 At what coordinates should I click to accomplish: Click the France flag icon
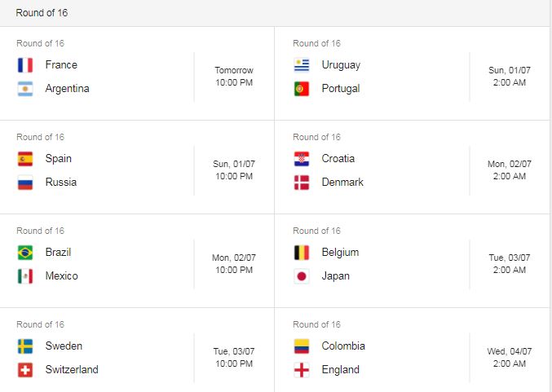coord(25,65)
